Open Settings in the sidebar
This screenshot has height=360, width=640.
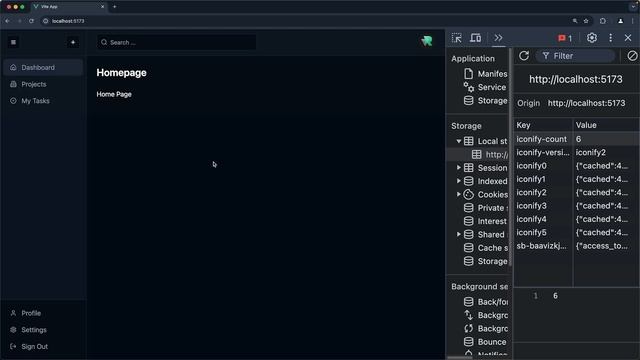43,330
